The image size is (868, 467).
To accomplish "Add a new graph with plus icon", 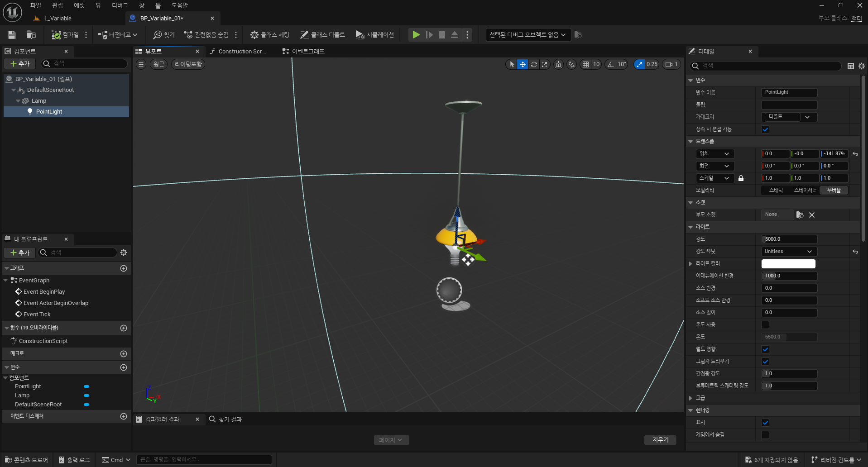I will [x=124, y=268].
